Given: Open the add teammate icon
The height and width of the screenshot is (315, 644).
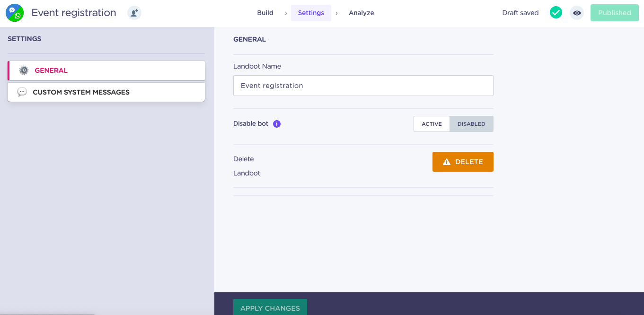Looking at the screenshot, I should [x=134, y=13].
